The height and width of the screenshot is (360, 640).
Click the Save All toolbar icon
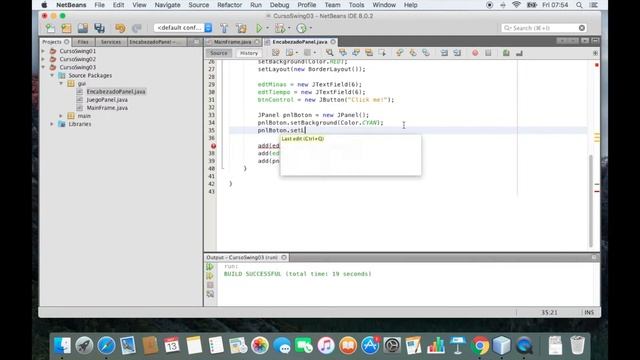[x=100, y=28]
